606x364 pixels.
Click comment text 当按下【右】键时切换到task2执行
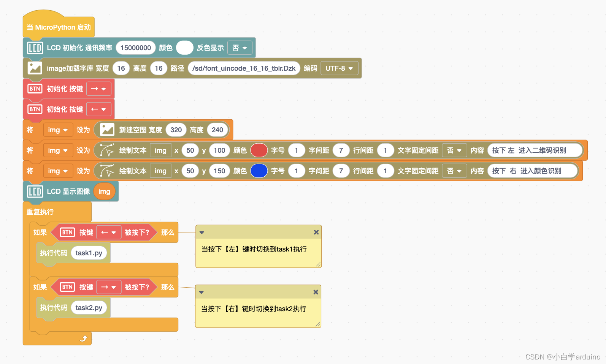[254, 309]
